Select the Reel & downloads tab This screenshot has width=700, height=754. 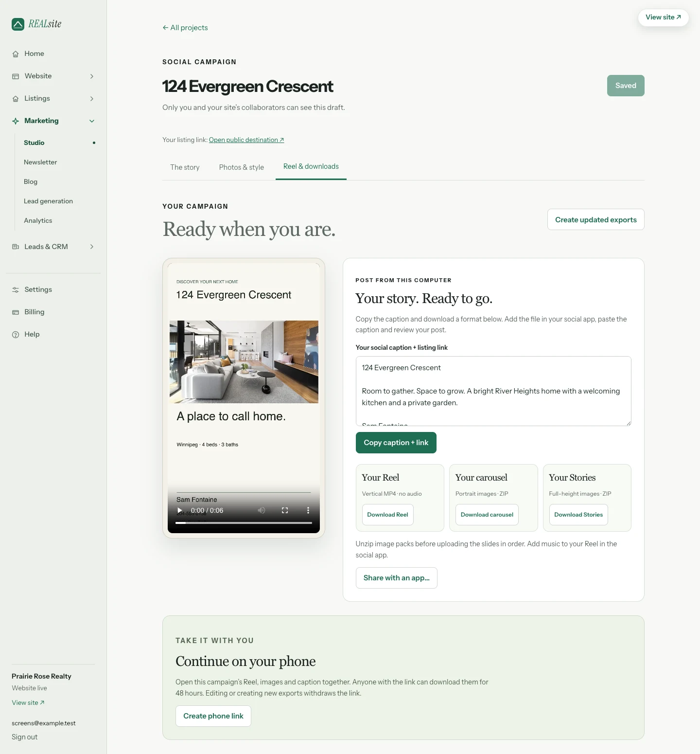(311, 166)
